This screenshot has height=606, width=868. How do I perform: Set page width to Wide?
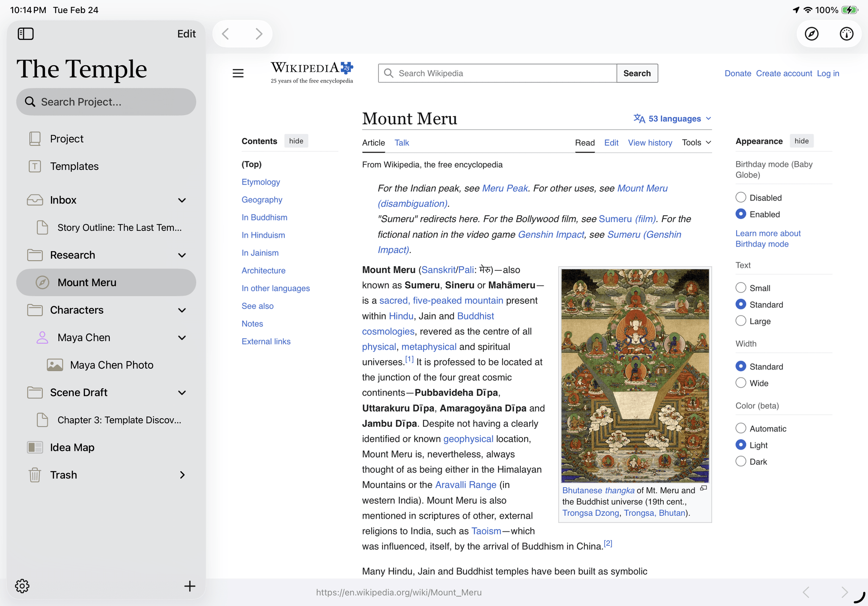coord(741,383)
